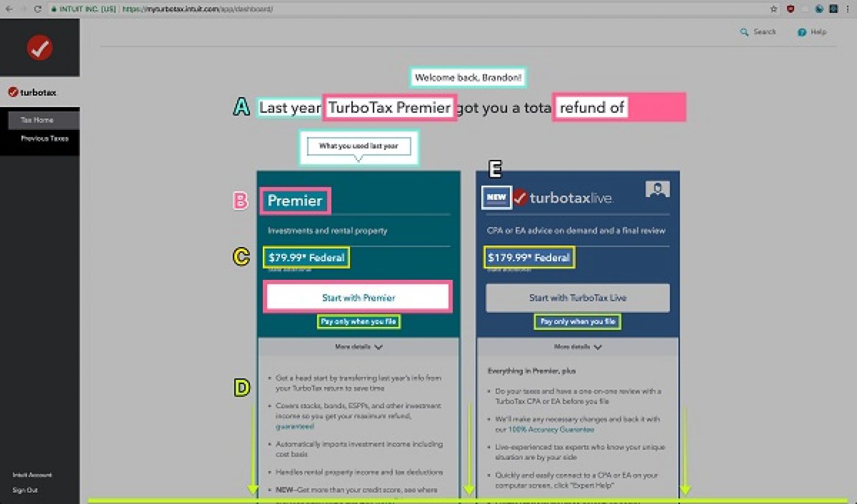Select Tax Home in the sidebar

(x=37, y=119)
